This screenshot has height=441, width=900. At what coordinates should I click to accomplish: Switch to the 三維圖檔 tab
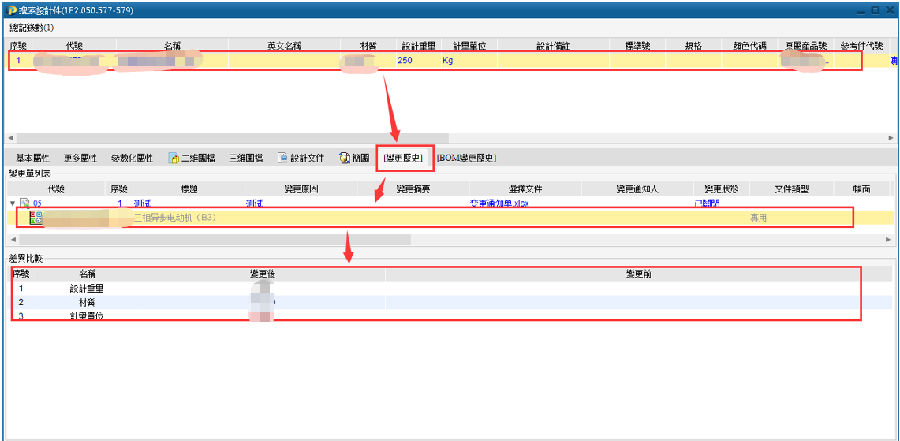click(246, 158)
